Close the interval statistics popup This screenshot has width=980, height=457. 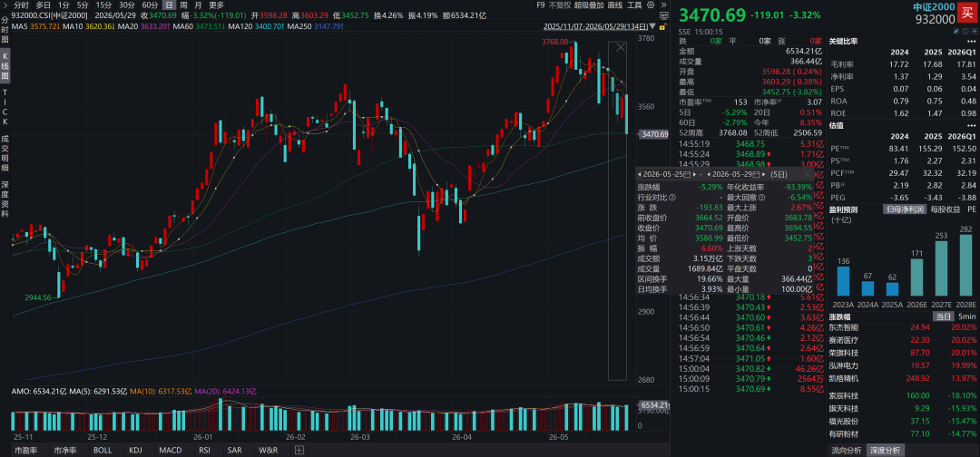[x=807, y=174]
